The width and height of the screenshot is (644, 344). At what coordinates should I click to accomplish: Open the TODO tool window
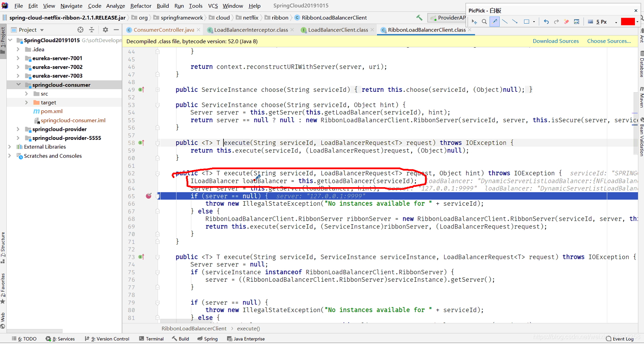click(x=24, y=339)
